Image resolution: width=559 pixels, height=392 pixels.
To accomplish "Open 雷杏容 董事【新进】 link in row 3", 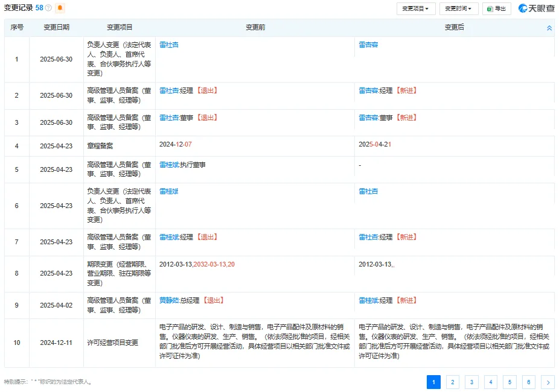I will [x=368, y=118].
